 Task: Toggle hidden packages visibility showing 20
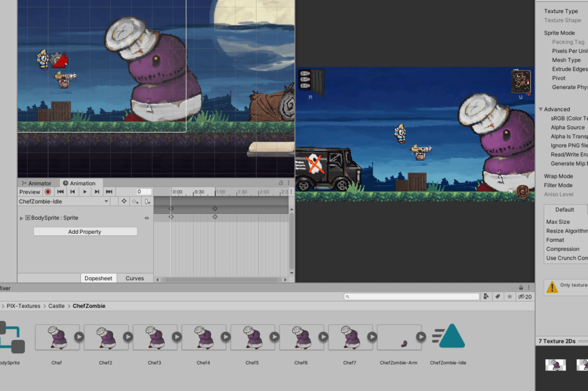[x=525, y=296]
